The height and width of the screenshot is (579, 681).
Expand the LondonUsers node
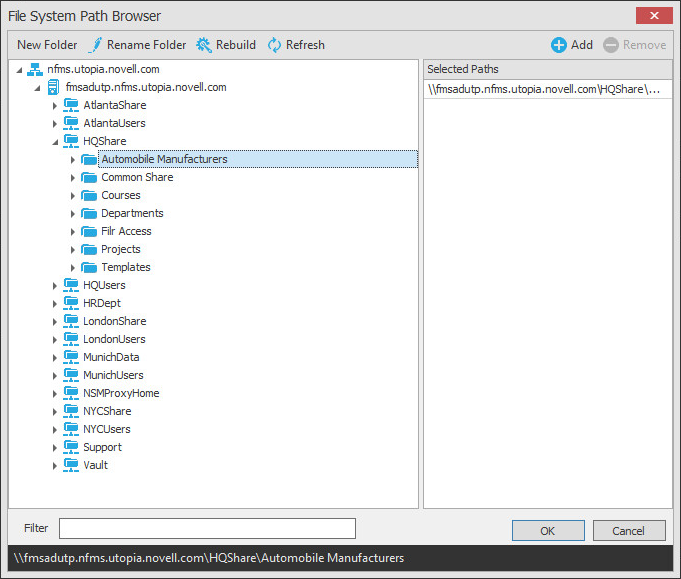point(55,340)
